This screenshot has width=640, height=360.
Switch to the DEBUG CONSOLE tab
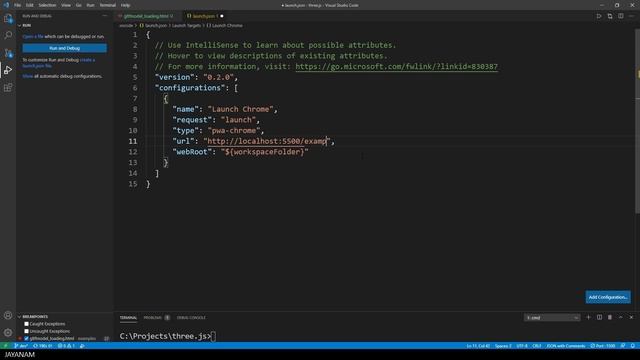pyautogui.click(x=191, y=318)
